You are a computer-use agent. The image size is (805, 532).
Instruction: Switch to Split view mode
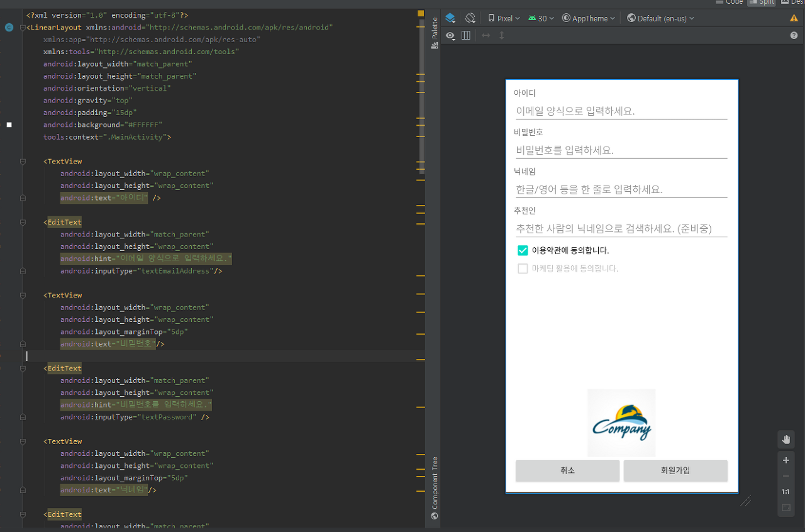point(762,2)
